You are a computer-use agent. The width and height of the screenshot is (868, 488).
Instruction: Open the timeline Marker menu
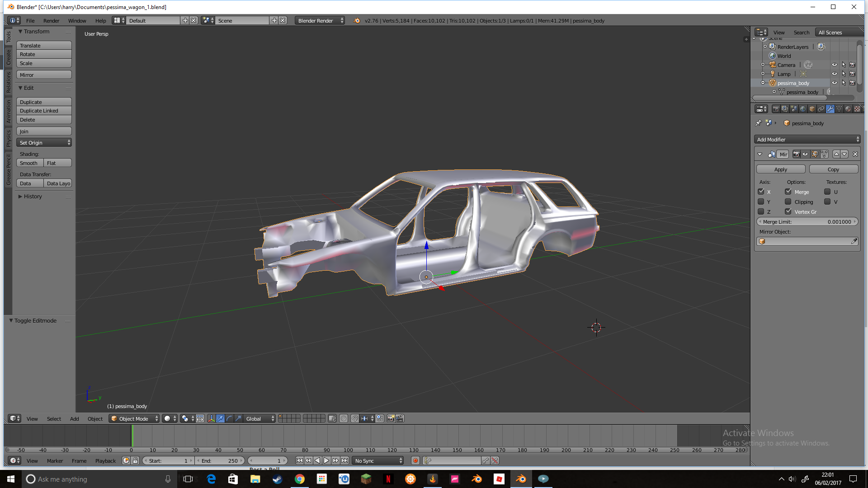tap(55, 461)
